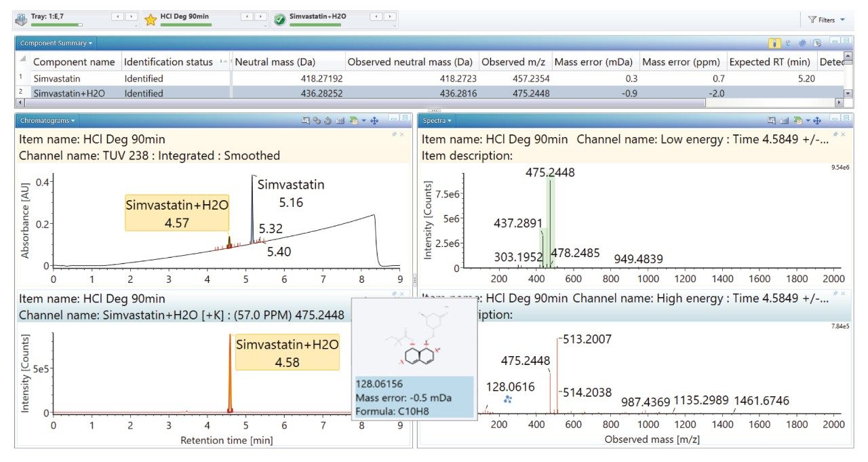The width and height of the screenshot is (868, 462).
Task: Go to previous tray with left arrow
Action: [117, 16]
